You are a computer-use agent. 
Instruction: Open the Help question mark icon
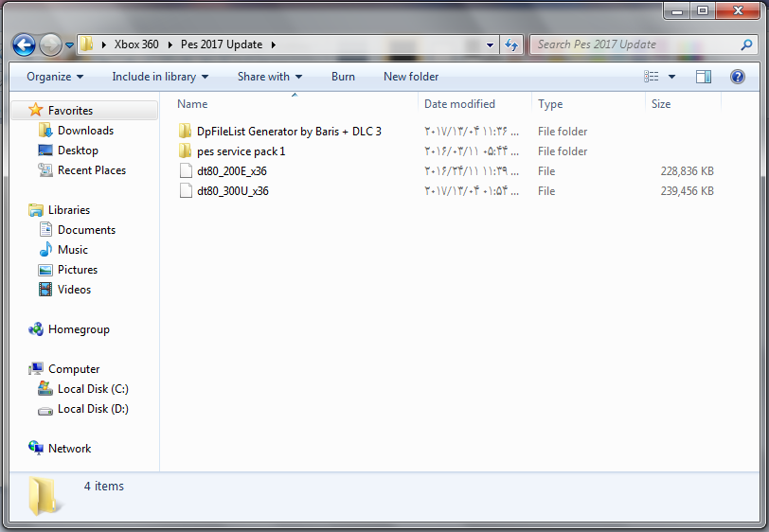click(x=737, y=77)
